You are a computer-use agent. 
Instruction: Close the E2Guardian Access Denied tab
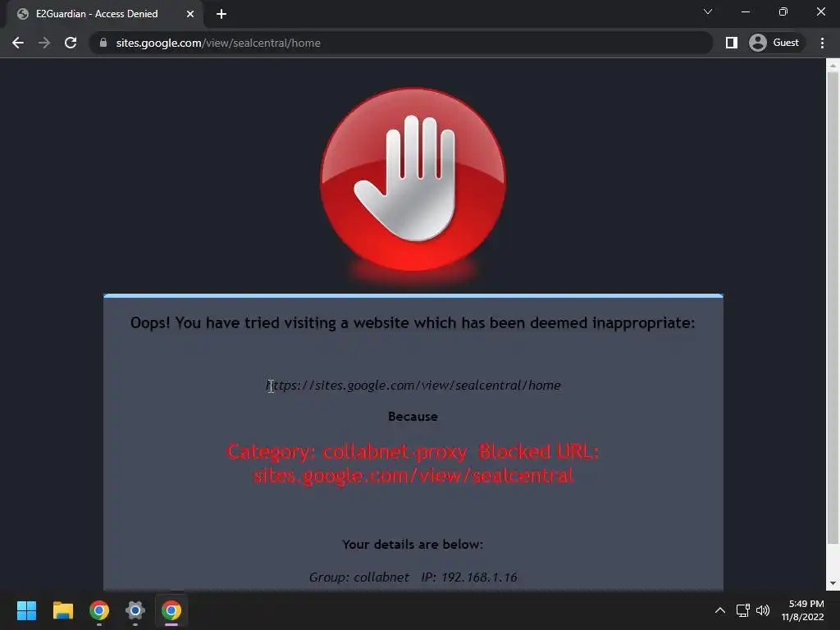[190, 14]
